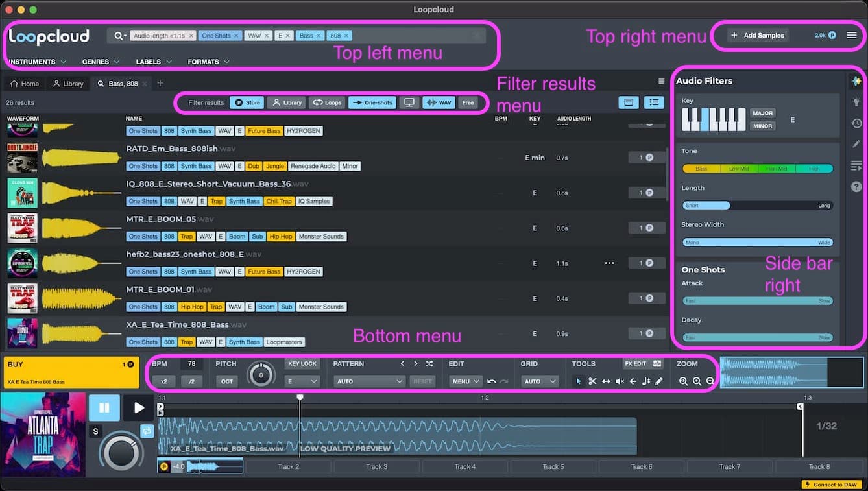
Task: Open the pitch key E dropdown
Action: click(302, 381)
